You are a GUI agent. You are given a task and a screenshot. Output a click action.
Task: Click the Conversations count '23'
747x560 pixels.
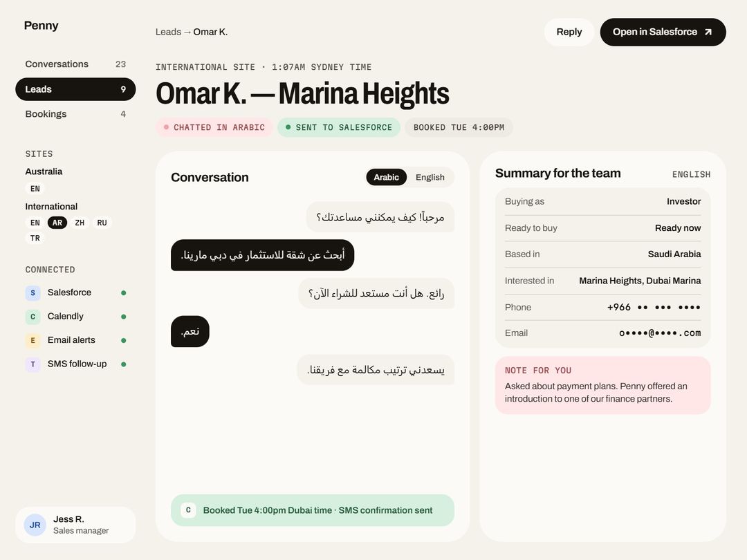click(x=120, y=64)
